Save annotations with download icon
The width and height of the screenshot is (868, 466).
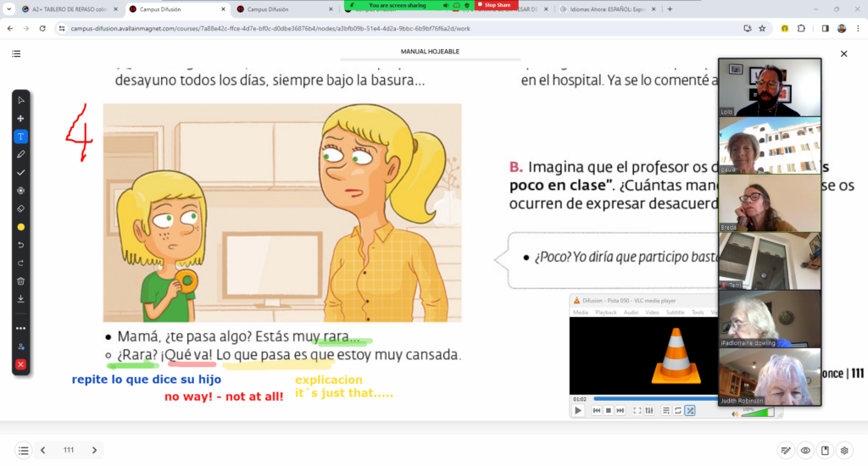20,299
